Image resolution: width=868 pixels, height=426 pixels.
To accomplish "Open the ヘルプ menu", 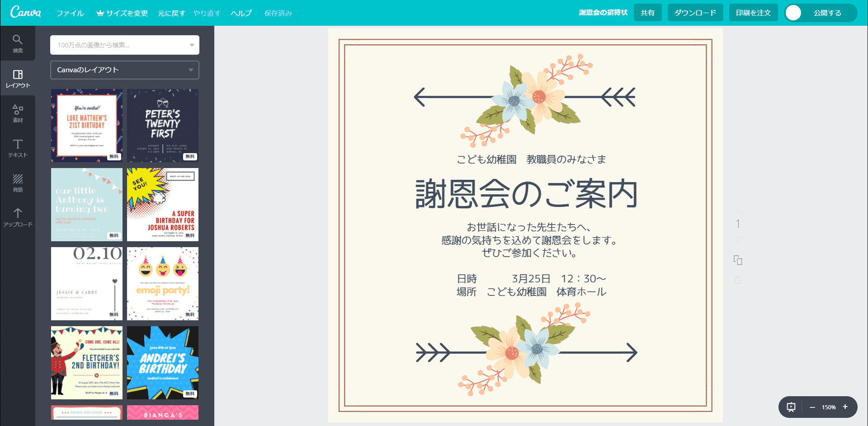I will pyautogui.click(x=241, y=13).
